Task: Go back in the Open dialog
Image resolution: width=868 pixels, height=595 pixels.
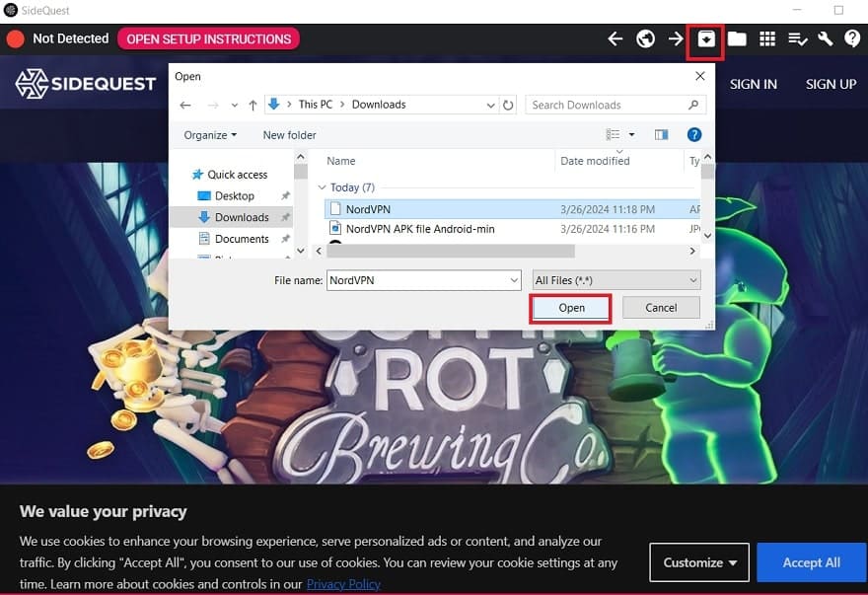Action: pos(185,105)
